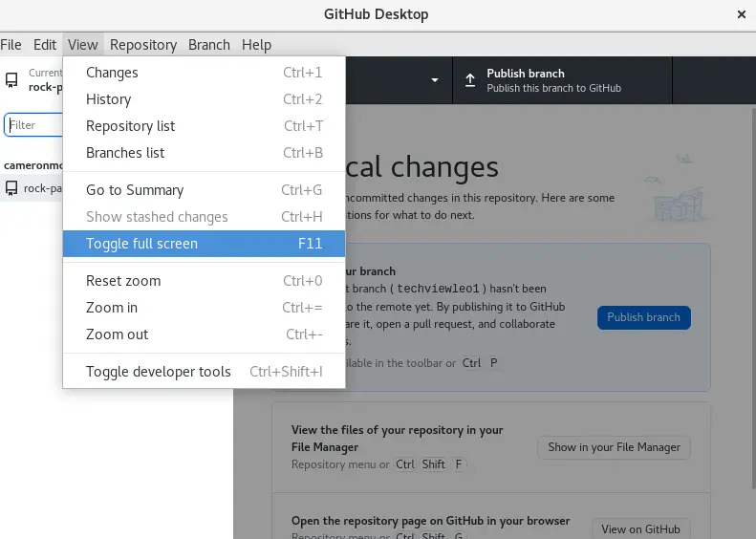Open the Help menu

[256, 45]
